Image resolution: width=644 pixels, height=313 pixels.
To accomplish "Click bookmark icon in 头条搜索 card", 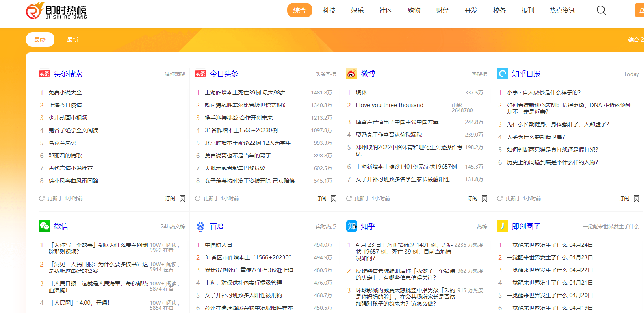I will pos(182,198).
